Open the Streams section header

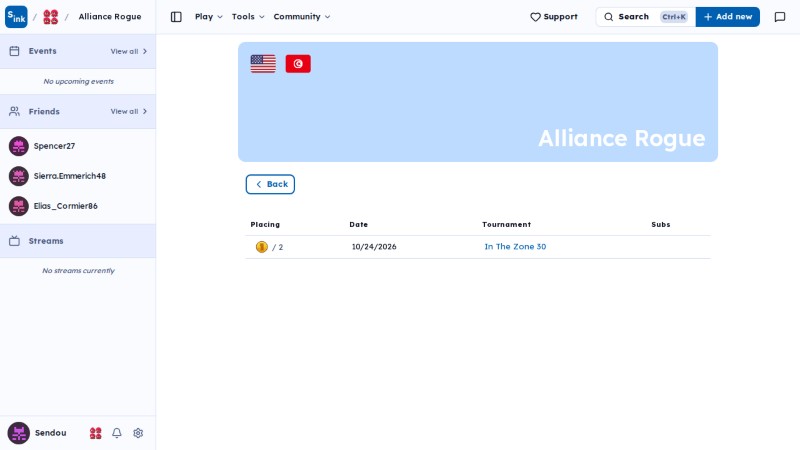46,241
